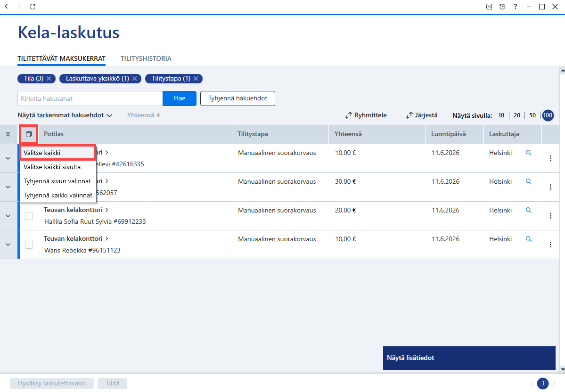Click the Järjestä sorting control
This screenshot has height=392, width=565.
[422, 115]
